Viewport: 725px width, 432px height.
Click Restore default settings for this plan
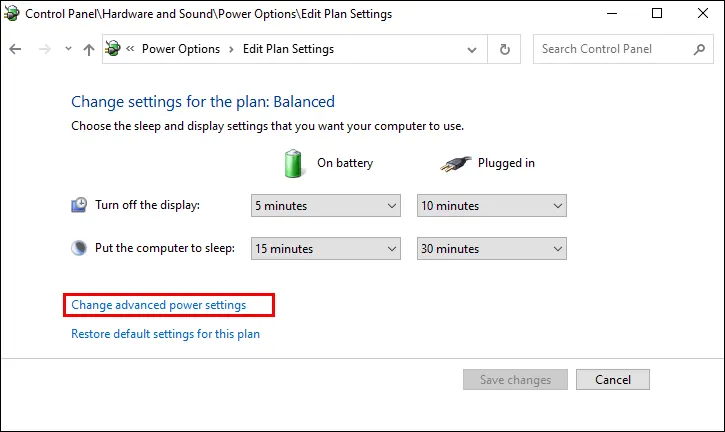point(165,334)
